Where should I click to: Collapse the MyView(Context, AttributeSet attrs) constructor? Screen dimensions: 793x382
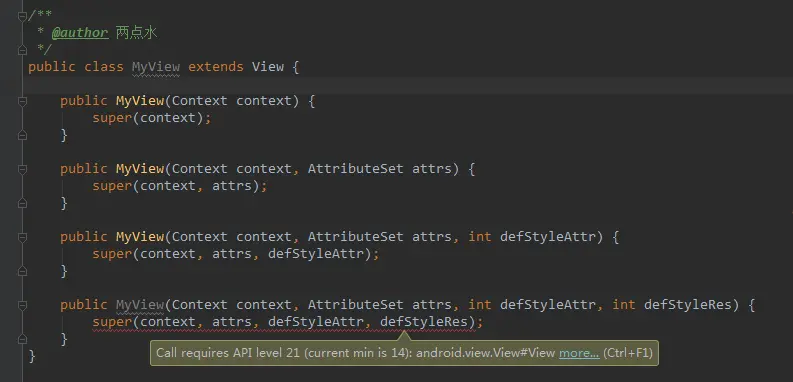(x=22, y=169)
